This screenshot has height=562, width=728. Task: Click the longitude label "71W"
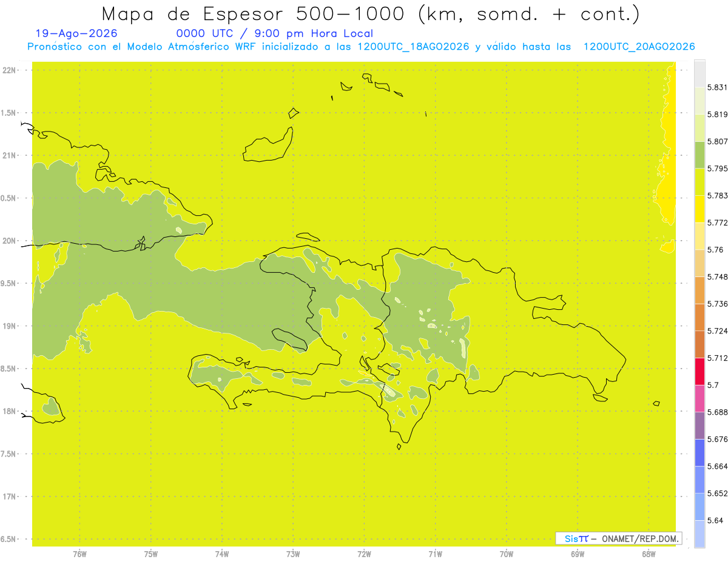pyautogui.click(x=435, y=554)
